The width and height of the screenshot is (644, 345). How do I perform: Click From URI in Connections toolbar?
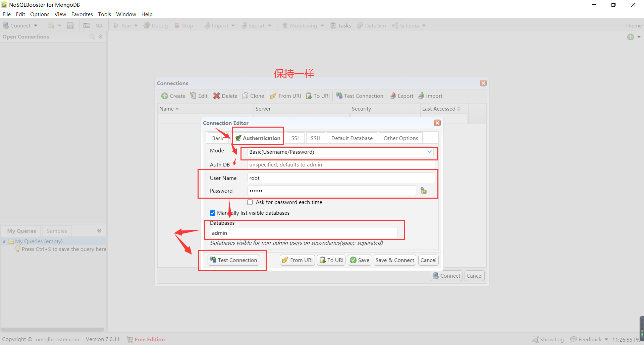(285, 96)
